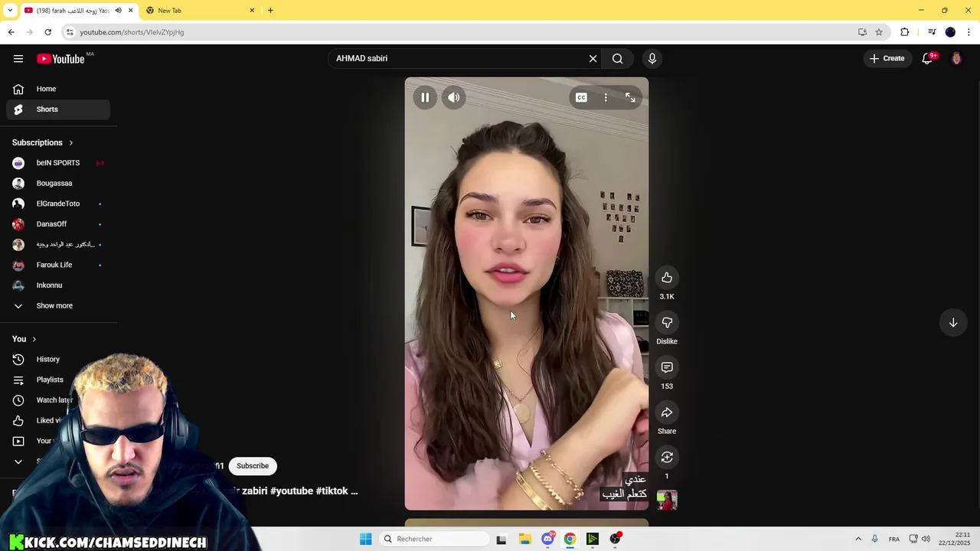Bookmark this page with the star
Image resolution: width=980 pixels, height=551 pixels.
pyautogui.click(x=879, y=32)
